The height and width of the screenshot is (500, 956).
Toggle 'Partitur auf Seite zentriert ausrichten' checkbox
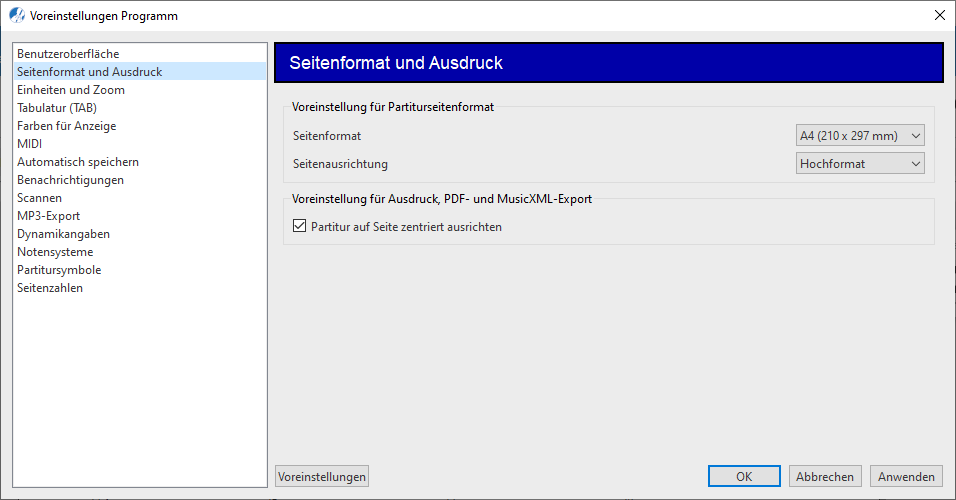[x=300, y=227]
